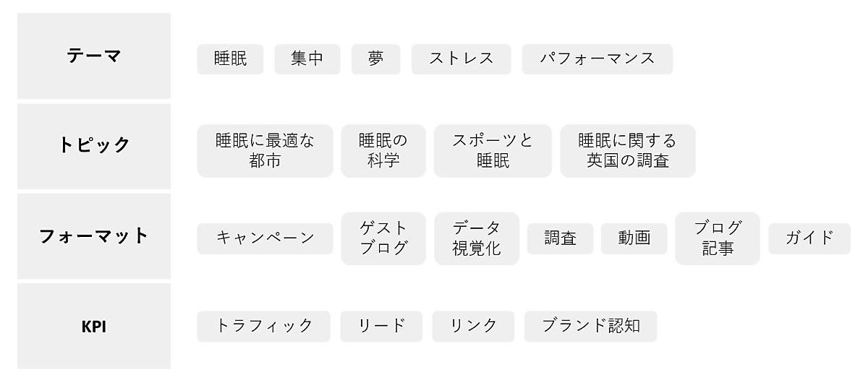Click the パフォーマンス theme tag
868x380 pixels.
click(x=597, y=59)
